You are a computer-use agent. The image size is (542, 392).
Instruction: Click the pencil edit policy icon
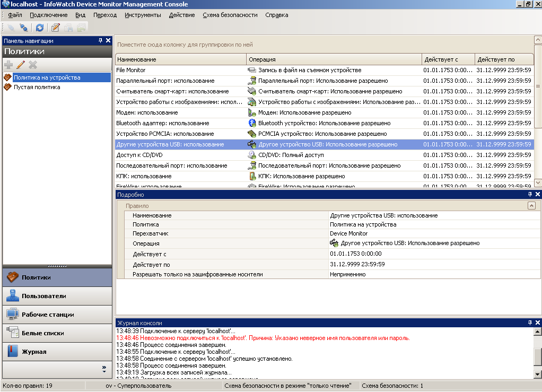(21, 65)
